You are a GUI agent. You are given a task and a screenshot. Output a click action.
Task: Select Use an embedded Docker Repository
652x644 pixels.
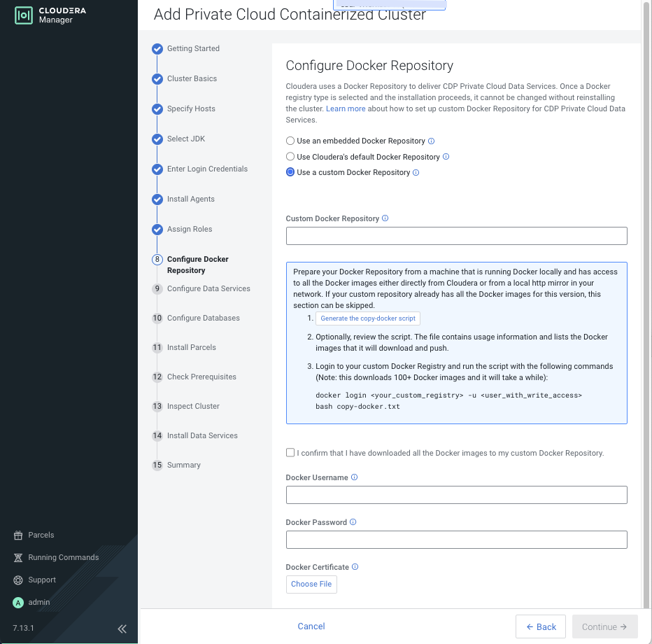[x=290, y=141]
